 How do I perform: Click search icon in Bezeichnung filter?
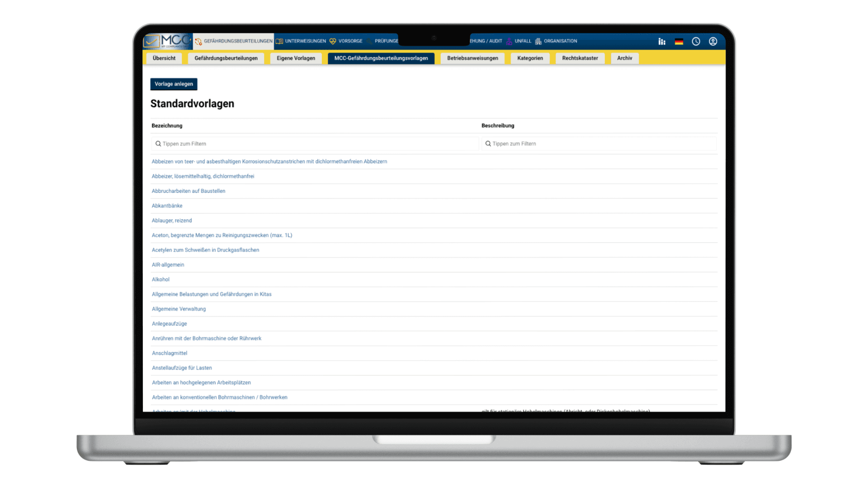pos(158,144)
